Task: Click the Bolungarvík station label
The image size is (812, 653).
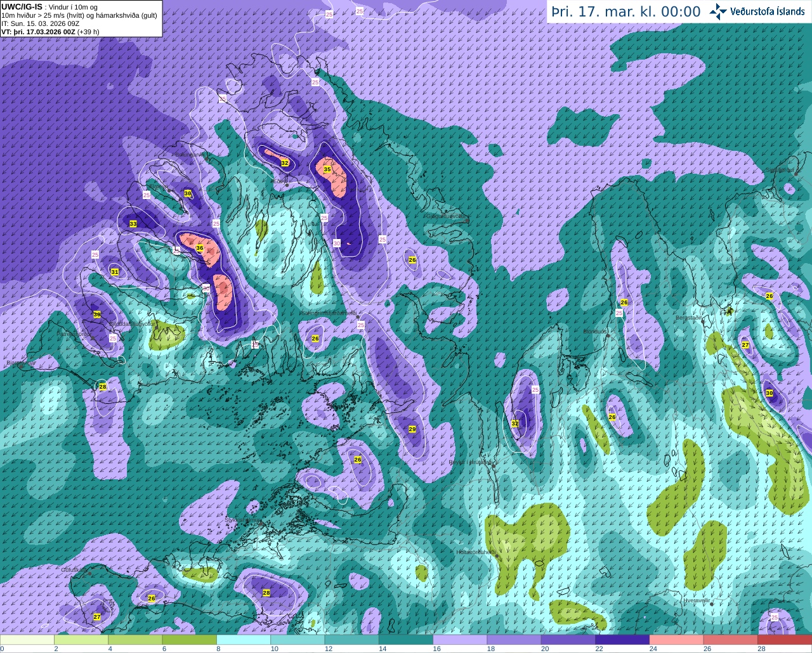Action: (190, 154)
